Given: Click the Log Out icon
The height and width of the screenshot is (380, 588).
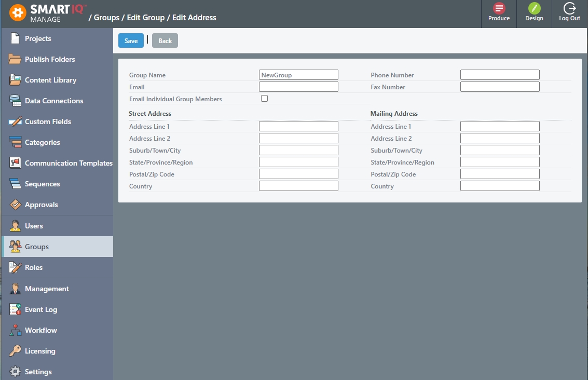Looking at the screenshot, I should pyautogui.click(x=569, y=8).
